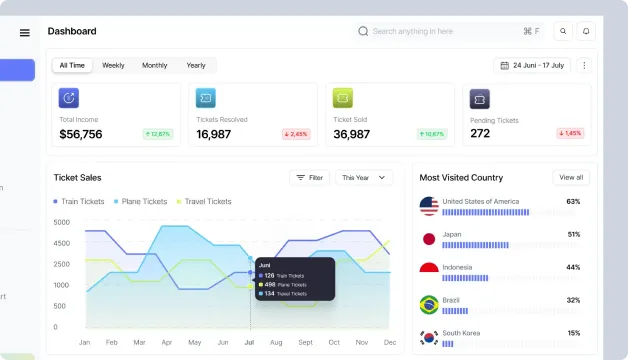Click the 10,67% growth badge on Ticket Sold
Viewport: 628px width, 360px height.
432,134
